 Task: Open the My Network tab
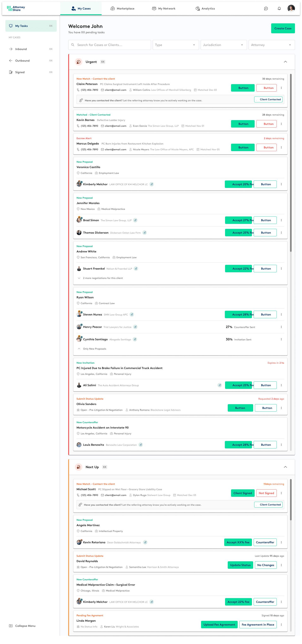click(164, 8)
